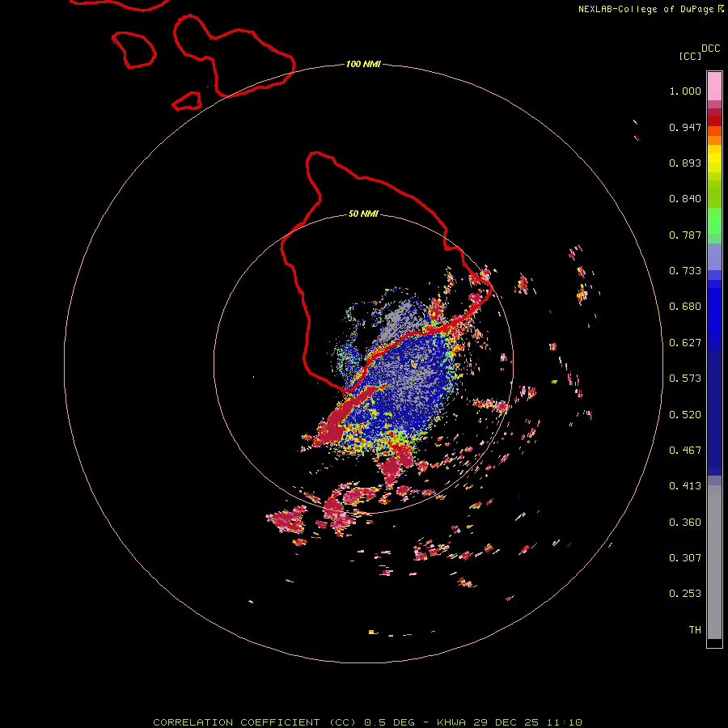Click the small Kahoolawe island outline

pyautogui.click(x=187, y=101)
